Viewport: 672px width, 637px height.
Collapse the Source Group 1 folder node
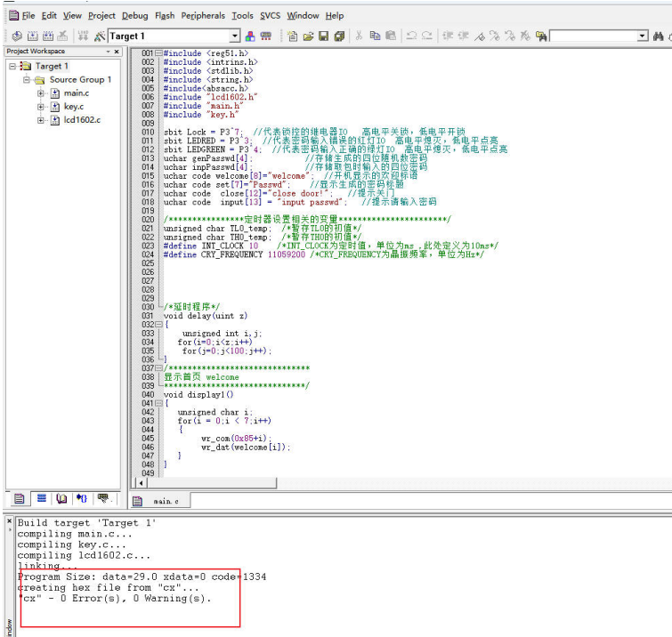point(27,80)
